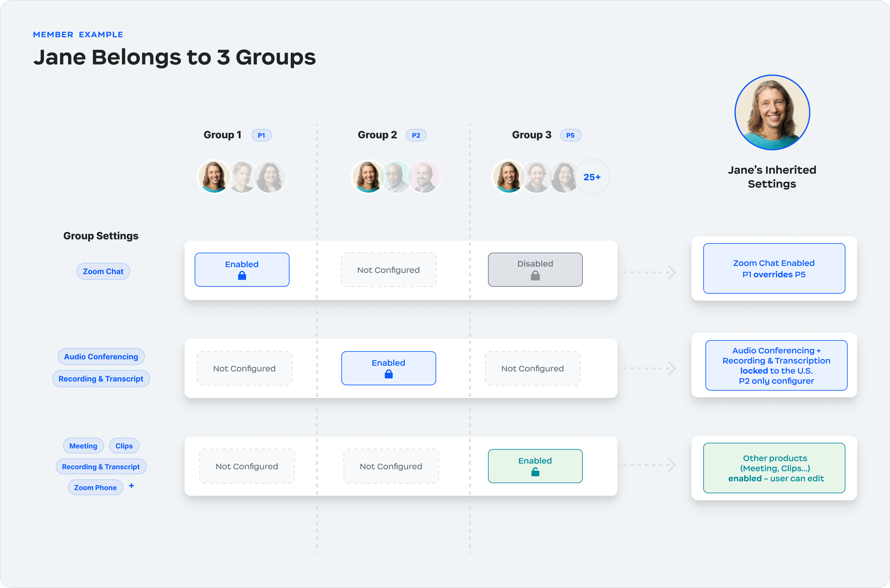Image resolution: width=890 pixels, height=588 pixels.
Task: Click Jane's large profile photo
Action: [x=772, y=112]
